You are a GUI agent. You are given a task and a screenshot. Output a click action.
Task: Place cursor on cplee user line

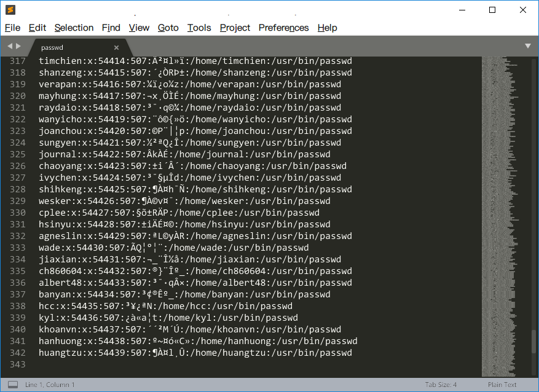pyautogui.click(x=179, y=213)
